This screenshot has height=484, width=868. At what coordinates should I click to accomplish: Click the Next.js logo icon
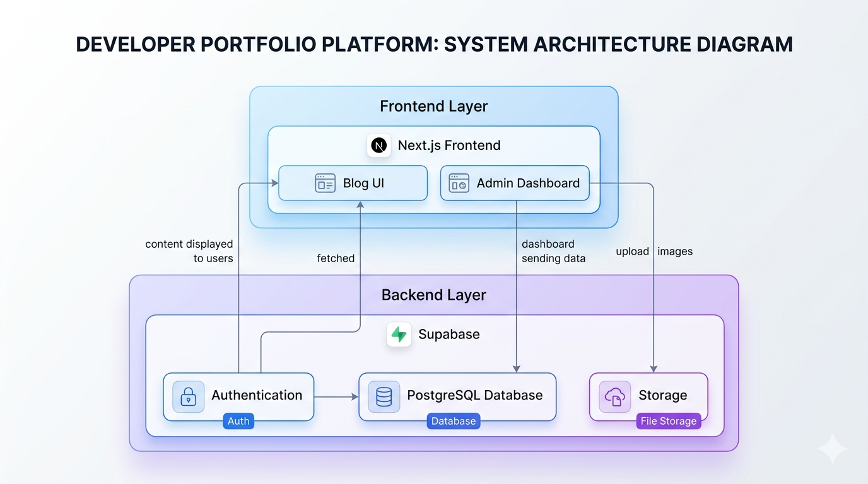[378, 146]
